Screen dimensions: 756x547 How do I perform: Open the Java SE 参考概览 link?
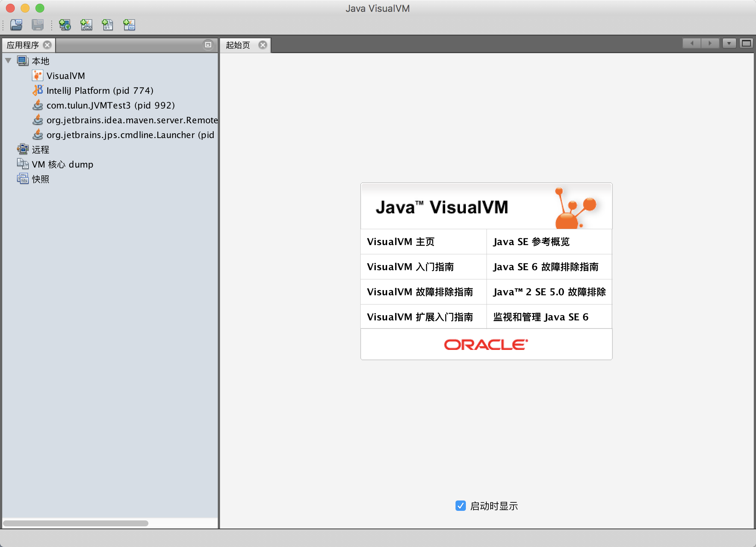(x=531, y=242)
